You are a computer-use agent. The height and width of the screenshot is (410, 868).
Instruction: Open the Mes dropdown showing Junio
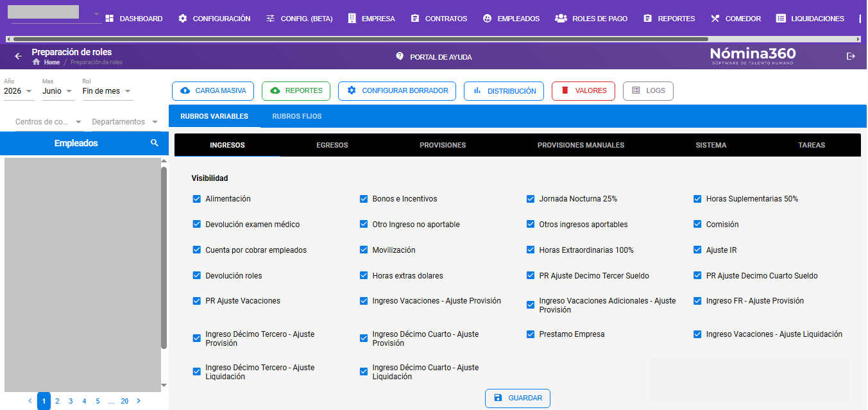[58, 91]
